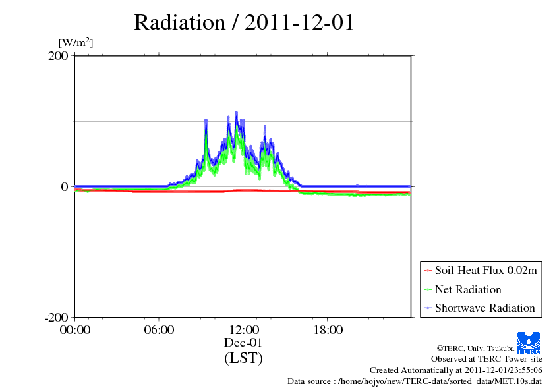Click the blue Shortwave Radiation legend marker

(x=428, y=308)
